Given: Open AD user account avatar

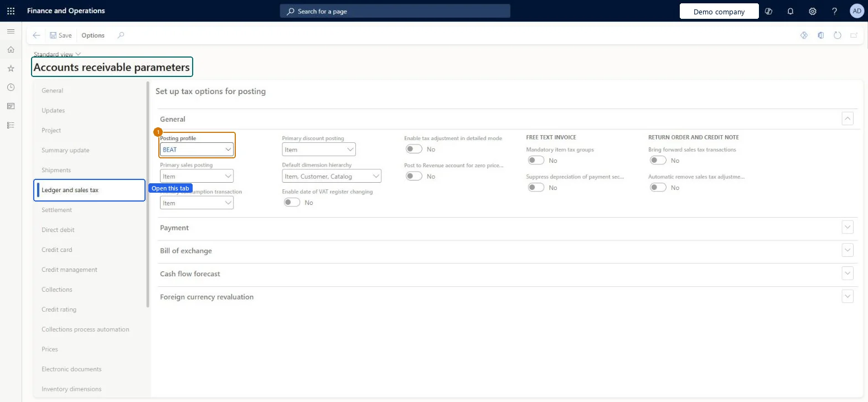Looking at the screenshot, I should coord(856,11).
